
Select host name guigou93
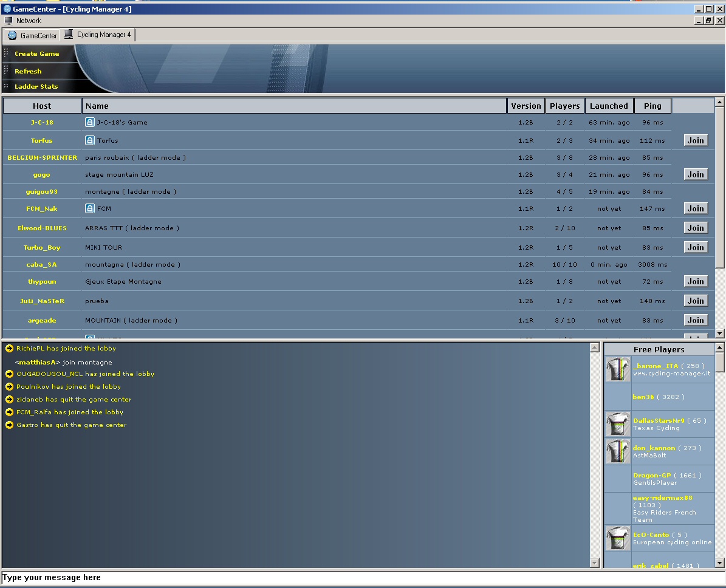(42, 192)
